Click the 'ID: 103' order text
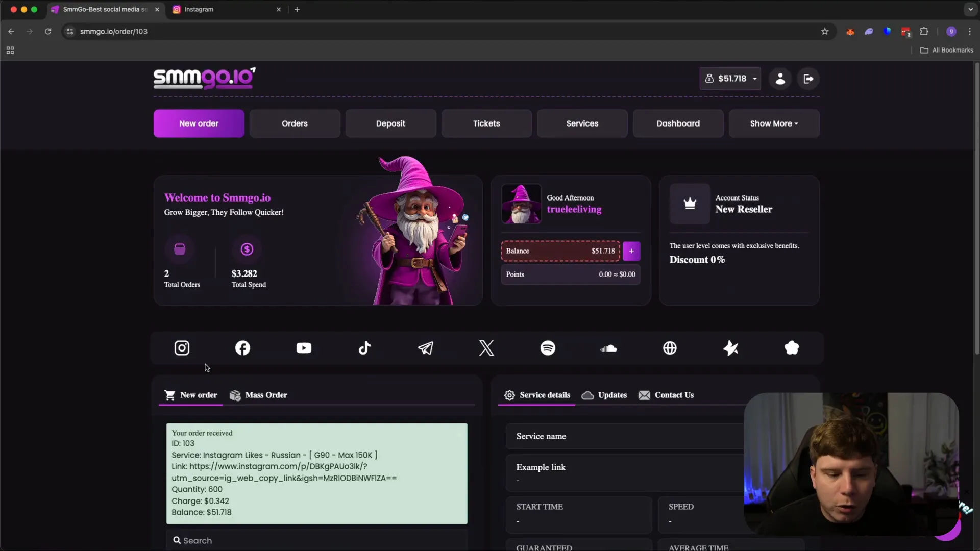 (x=183, y=443)
